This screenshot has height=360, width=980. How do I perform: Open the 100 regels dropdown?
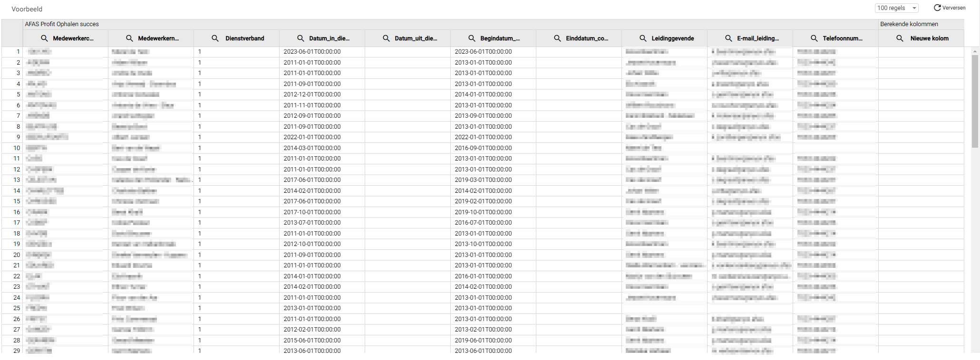coord(896,8)
